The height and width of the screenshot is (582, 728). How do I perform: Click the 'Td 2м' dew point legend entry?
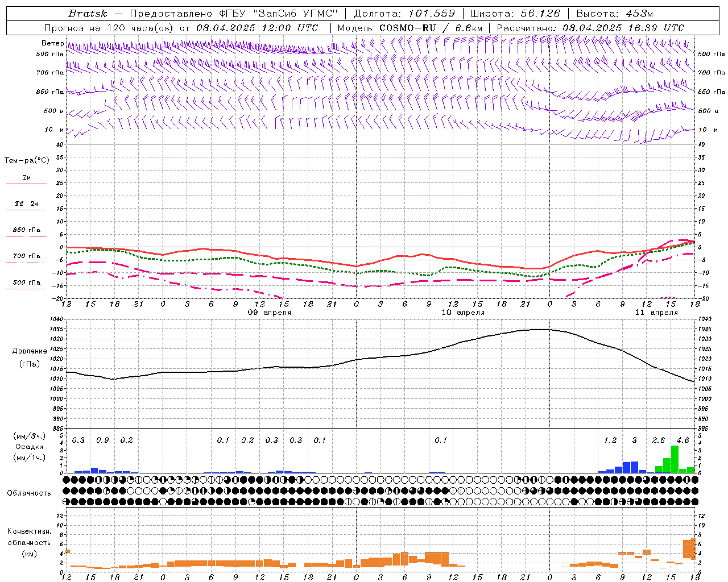[x=26, y=203]
